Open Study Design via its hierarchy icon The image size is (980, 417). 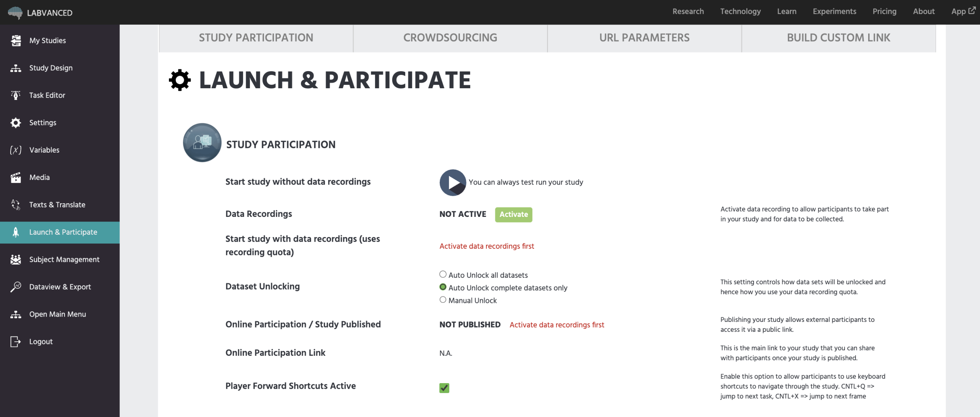point(16,68)
